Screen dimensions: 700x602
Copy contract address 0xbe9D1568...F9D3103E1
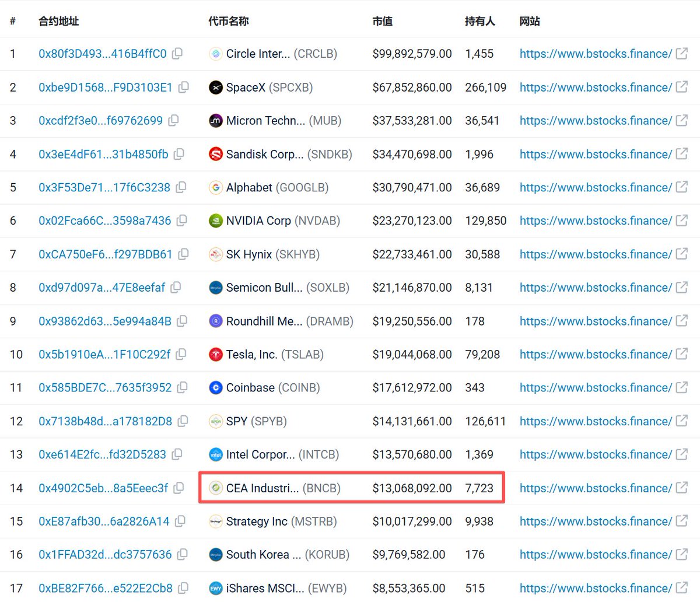183,87
